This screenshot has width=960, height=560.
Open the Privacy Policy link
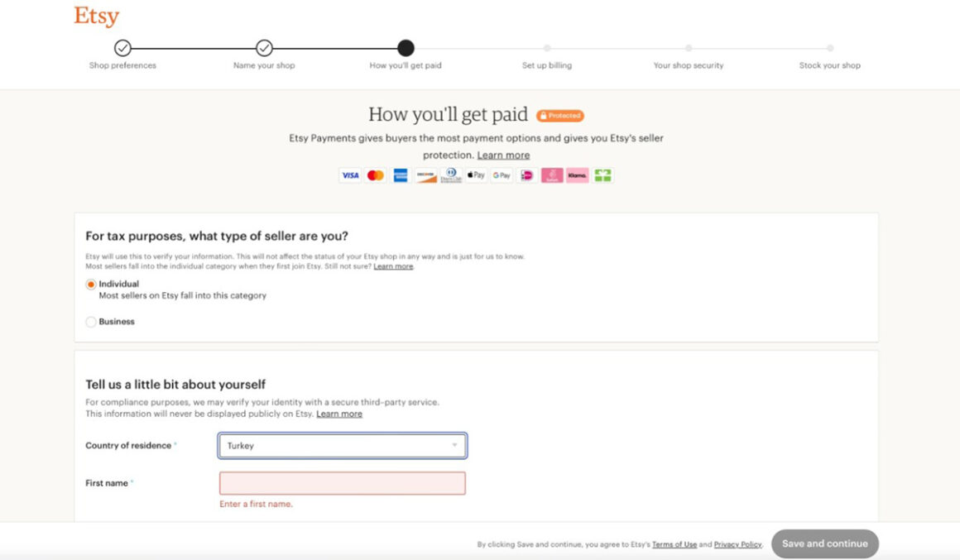pos(737,544)
